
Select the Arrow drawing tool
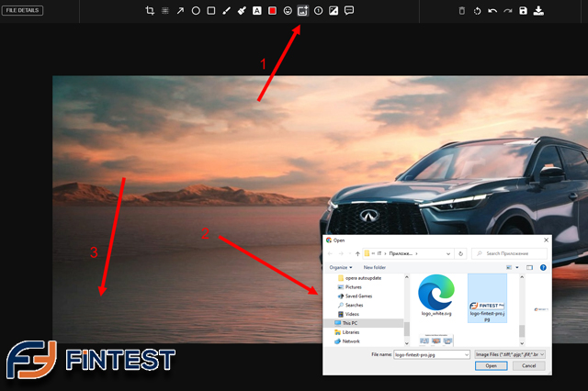point(180,11)
